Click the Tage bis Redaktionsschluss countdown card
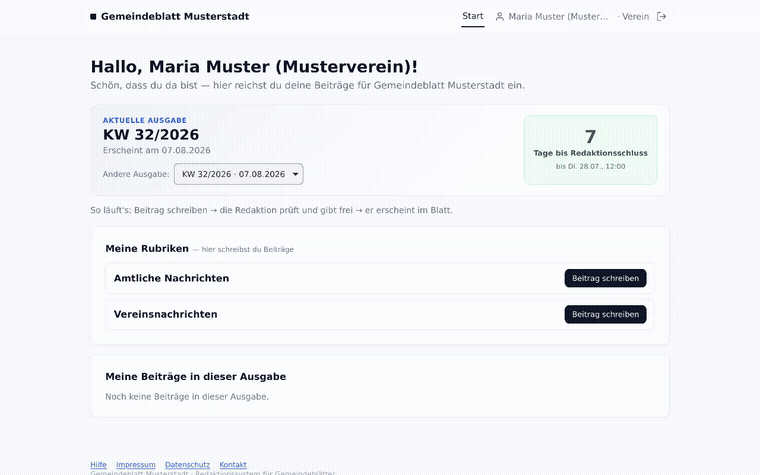The image size is (760, 475). click(x=590, y=150)
